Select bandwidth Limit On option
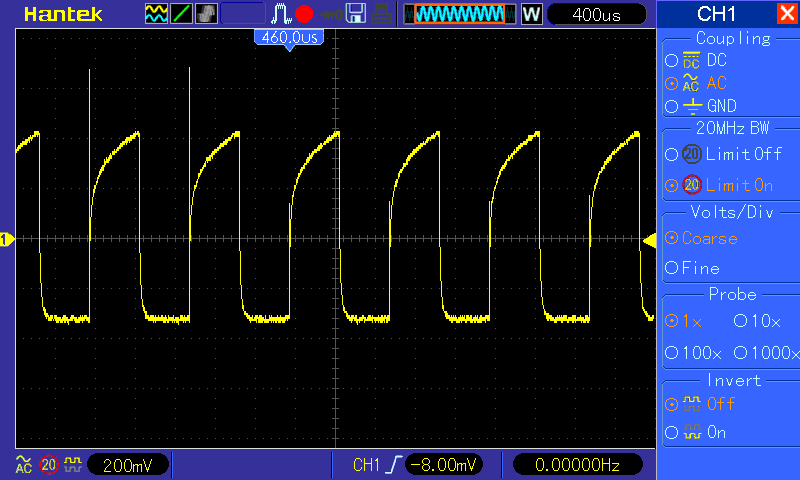The image size is (800, 480). (719, 185)
